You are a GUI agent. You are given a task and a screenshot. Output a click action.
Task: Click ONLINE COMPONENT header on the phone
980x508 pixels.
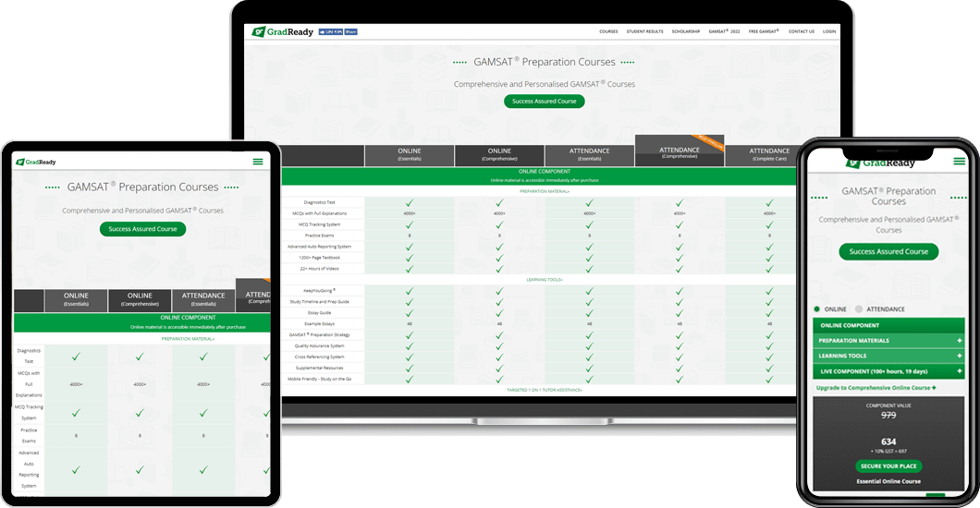(888, 325)
